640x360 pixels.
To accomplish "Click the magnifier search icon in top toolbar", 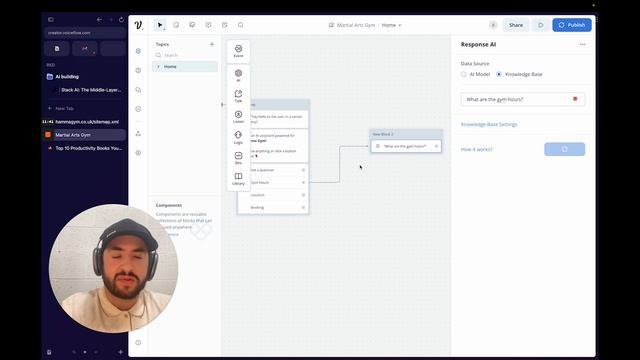I will [x=241, y=25].
